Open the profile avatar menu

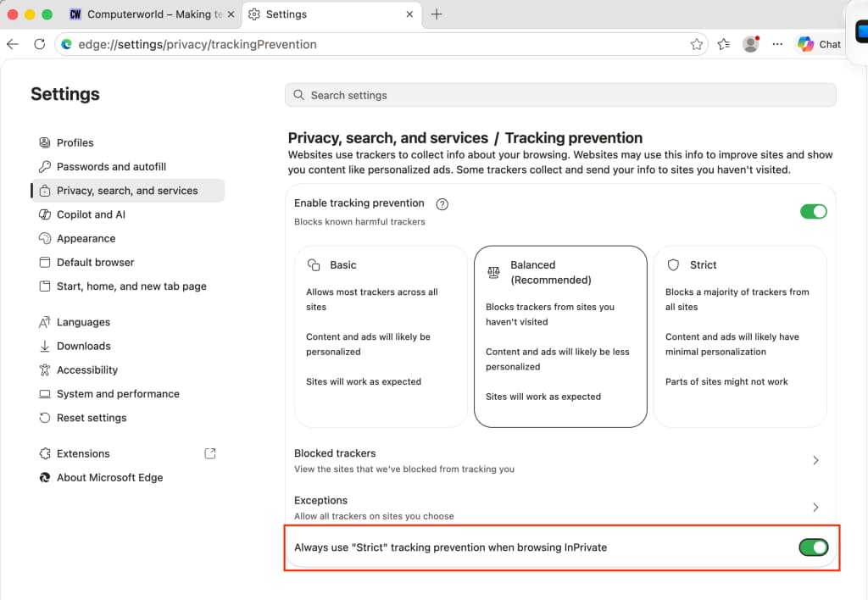751,44
